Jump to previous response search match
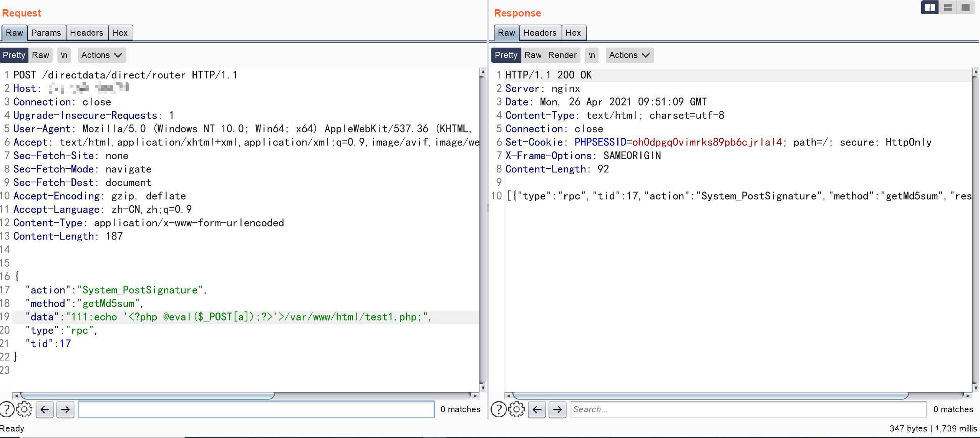The width and height of the screenshot is (980, 438). pos(537,409)
